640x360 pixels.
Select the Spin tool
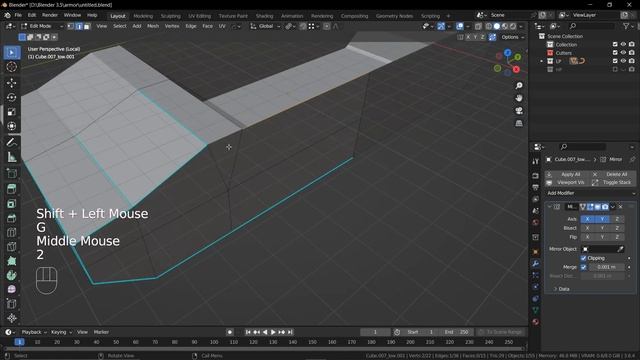[x=12, y=275]
